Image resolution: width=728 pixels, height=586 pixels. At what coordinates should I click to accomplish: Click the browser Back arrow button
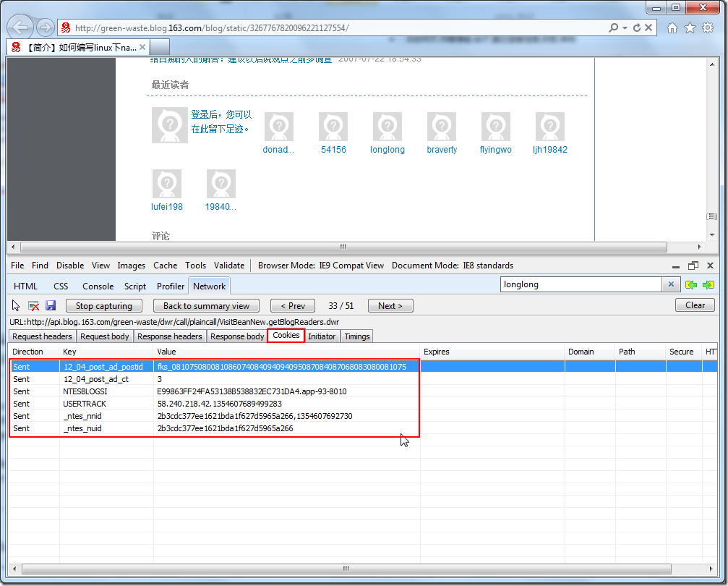coord(20,27)
